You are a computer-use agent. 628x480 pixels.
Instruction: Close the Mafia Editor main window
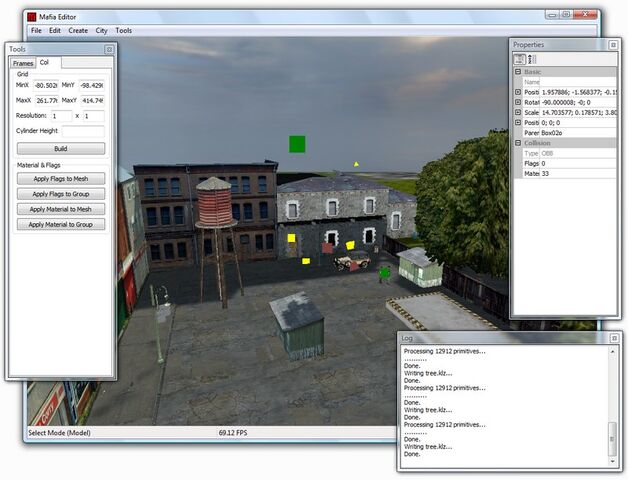coord(585,15)
